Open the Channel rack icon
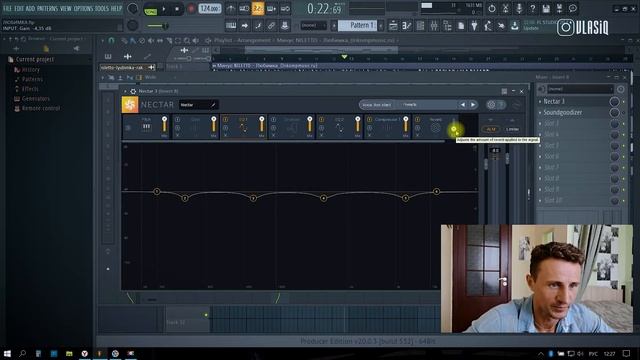 pos(420,26)
